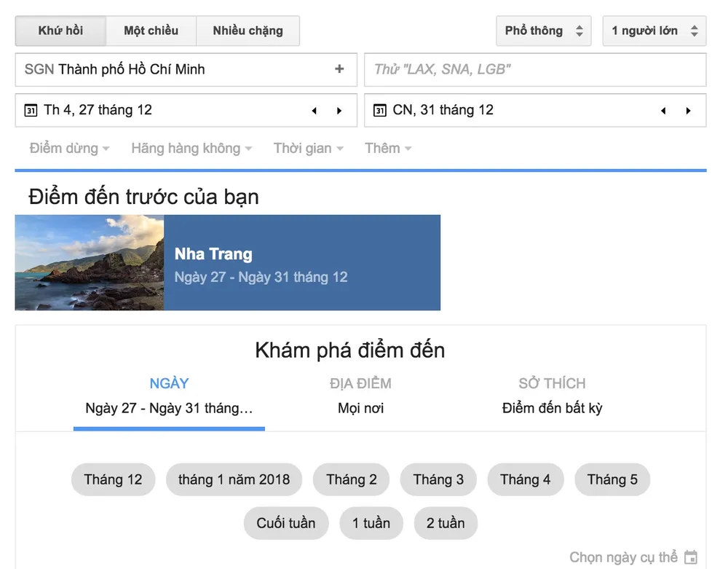Click calendar icon beside CN, 31 tháng 12

tap(379, 111)
